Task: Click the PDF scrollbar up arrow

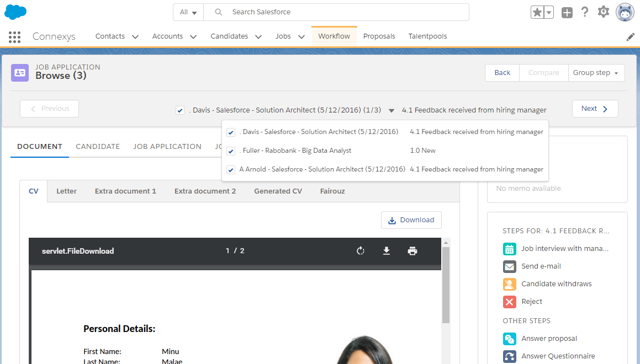Action: pos(446,243)
